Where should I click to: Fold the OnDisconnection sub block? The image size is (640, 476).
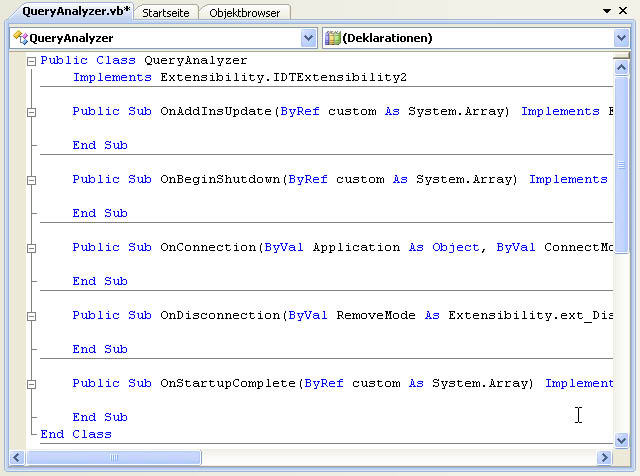(x=31, y=316)
